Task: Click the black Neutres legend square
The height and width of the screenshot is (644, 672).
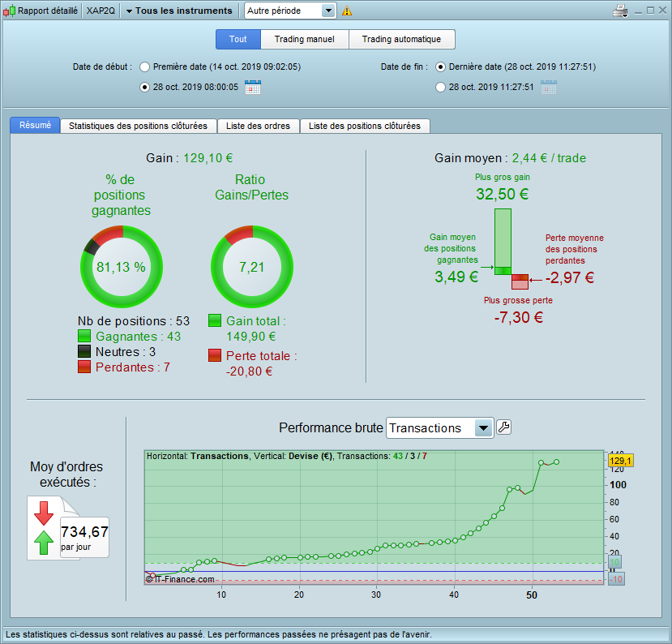Action: (84, 351)
